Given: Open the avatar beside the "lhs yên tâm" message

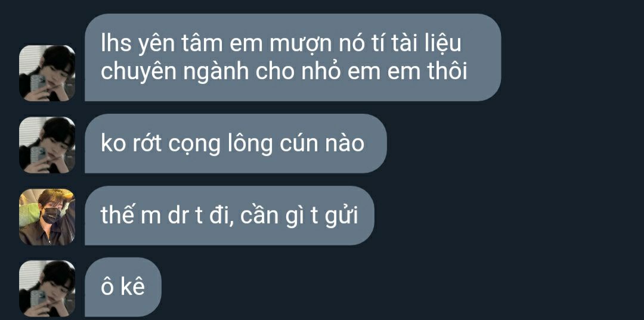Looking at the screenshot, I should click(x=47, y=73).
